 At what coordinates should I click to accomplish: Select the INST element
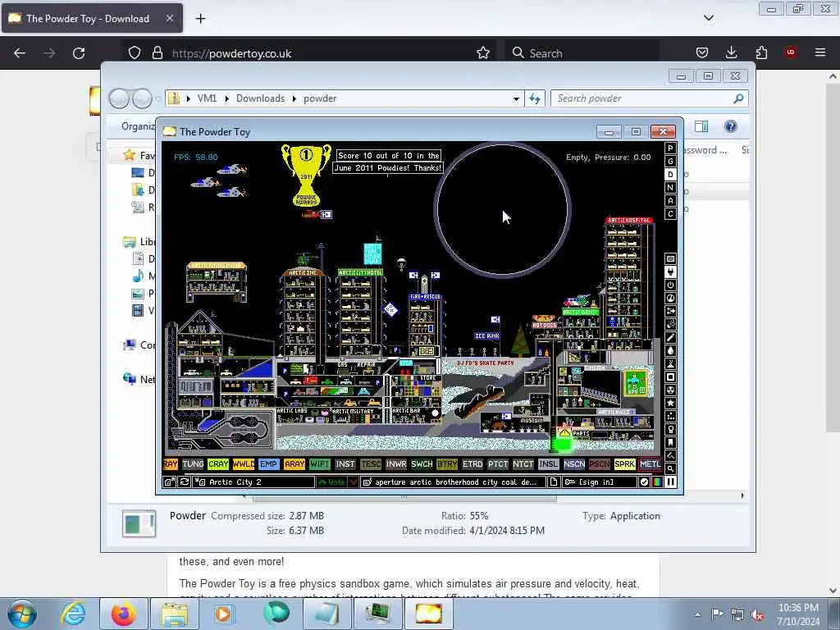click(345, 464)
